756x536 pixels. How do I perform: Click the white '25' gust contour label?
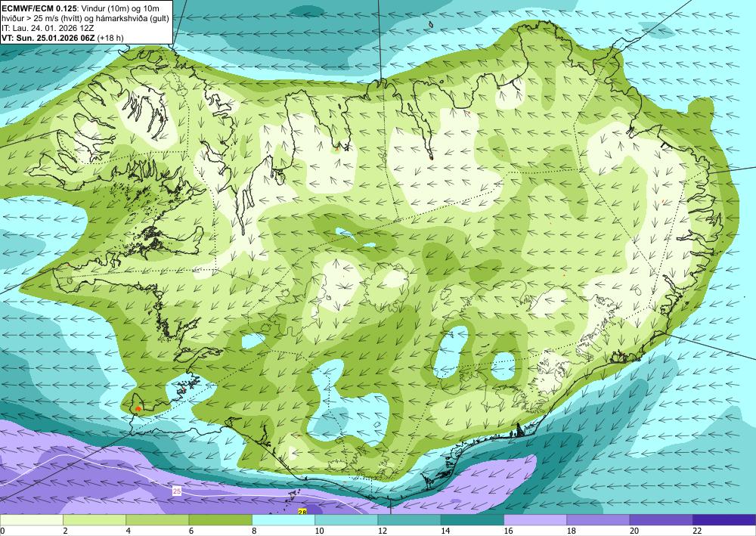[177, 491]
